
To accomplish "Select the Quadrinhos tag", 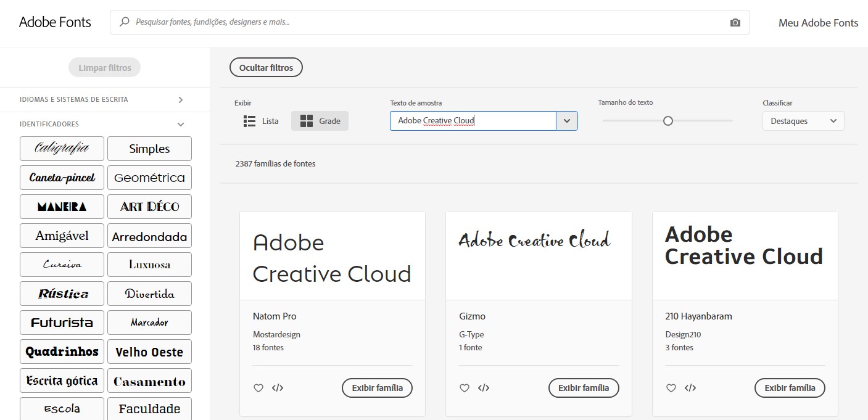I will point(62,352).
